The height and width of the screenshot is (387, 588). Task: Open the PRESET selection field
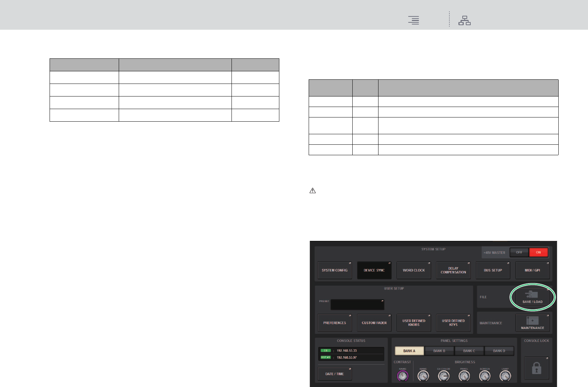[x=357, y=304]
